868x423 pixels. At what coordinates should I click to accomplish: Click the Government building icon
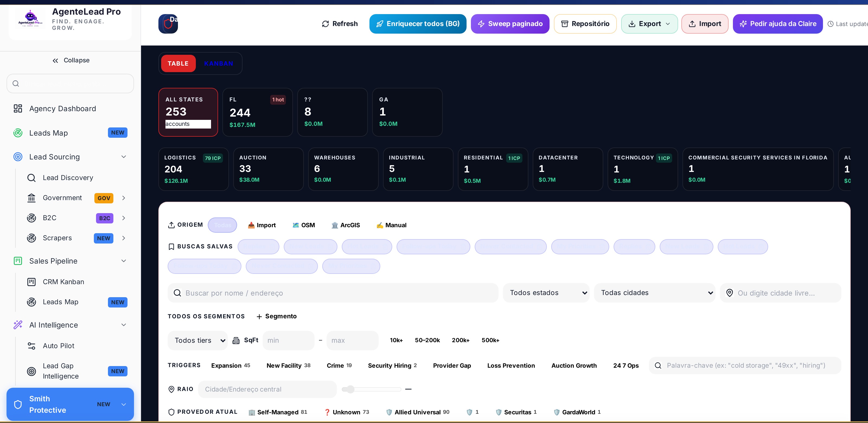(x=31, y=198)
